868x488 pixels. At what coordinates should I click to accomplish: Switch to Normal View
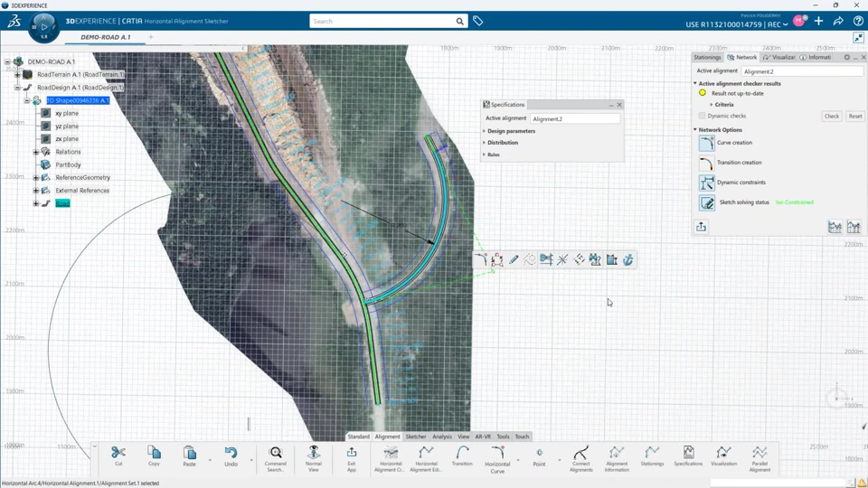(x=314, y=453)
